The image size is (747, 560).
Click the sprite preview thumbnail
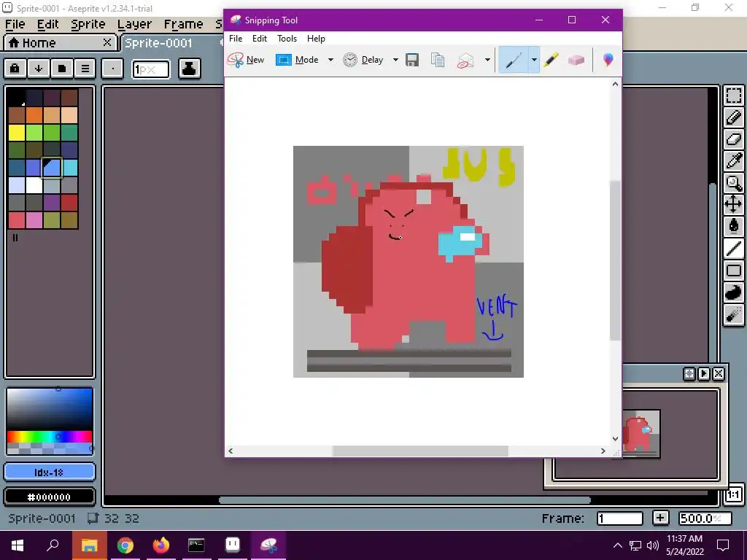pyautogui.click(x=641, y=433)
